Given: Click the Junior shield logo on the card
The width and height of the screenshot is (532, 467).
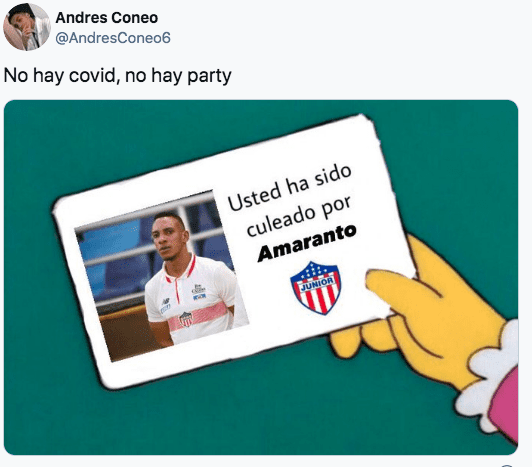Looking at the screenshot, I should click(315, 288).
